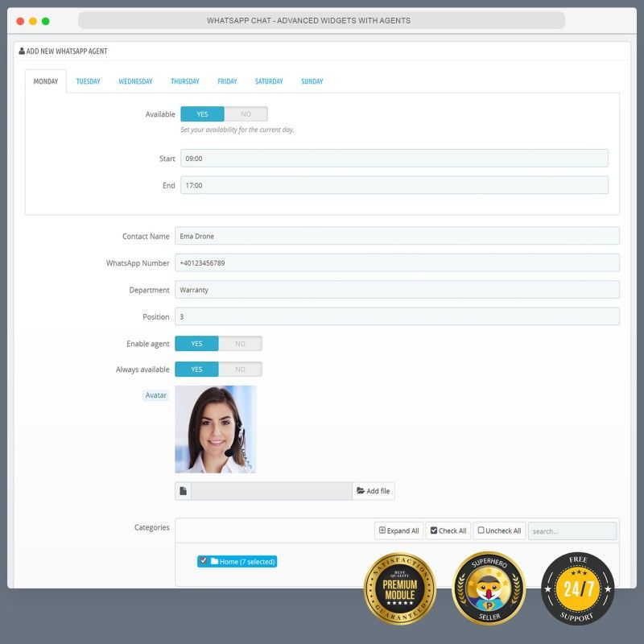
Task: Focus the WhatsApp Number field
Action: click(x=397, y=263)
